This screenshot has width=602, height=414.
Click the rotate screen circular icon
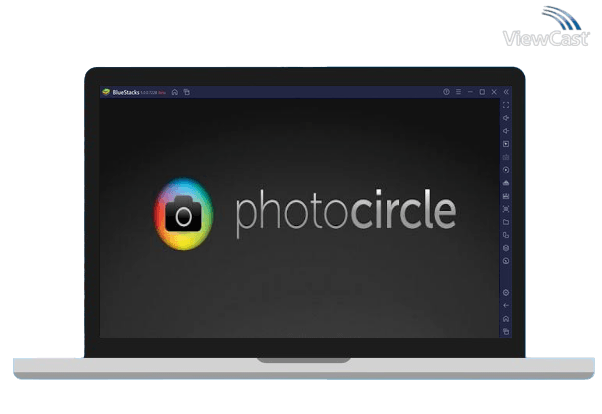tap(506, 261)
